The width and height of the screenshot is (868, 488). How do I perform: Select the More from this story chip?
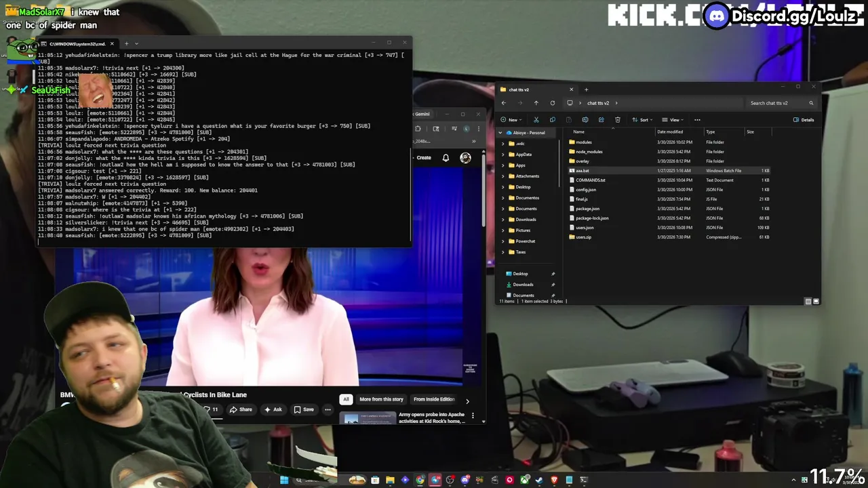(381, 399)
